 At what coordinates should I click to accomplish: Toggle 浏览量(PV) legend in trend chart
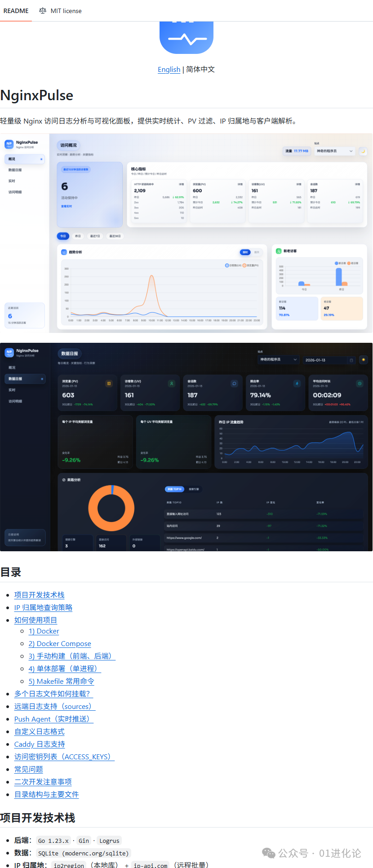(x=251, y=266)
